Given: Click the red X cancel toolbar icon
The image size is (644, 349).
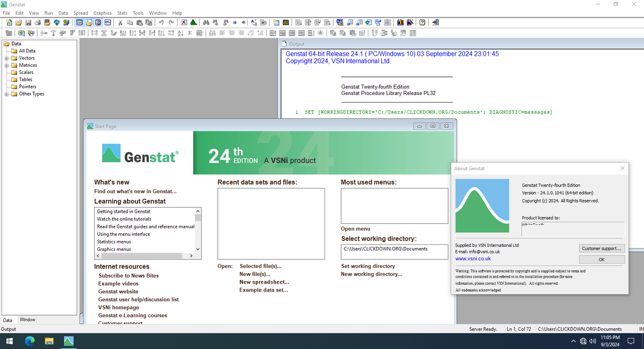Looking at the screenshot, I should 184,23.
